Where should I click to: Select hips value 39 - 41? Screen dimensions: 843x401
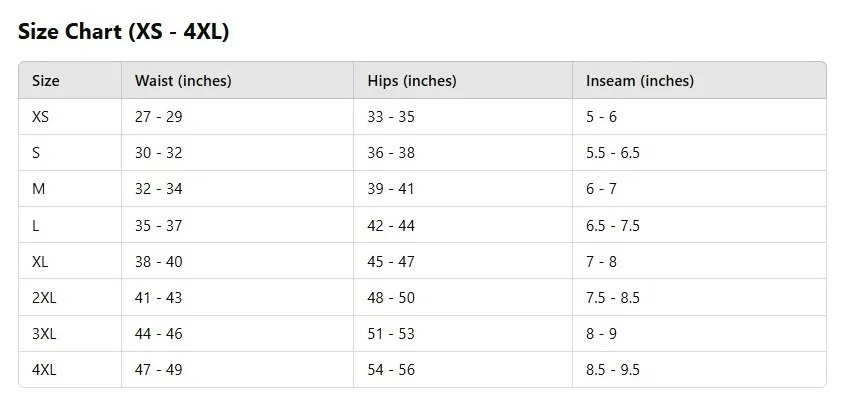point(391,189)
